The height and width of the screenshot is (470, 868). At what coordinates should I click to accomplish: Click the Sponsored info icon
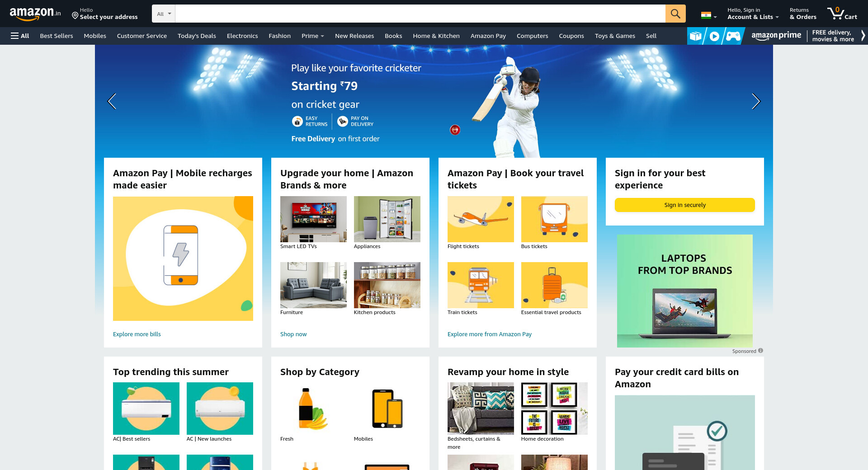(760, 351)
